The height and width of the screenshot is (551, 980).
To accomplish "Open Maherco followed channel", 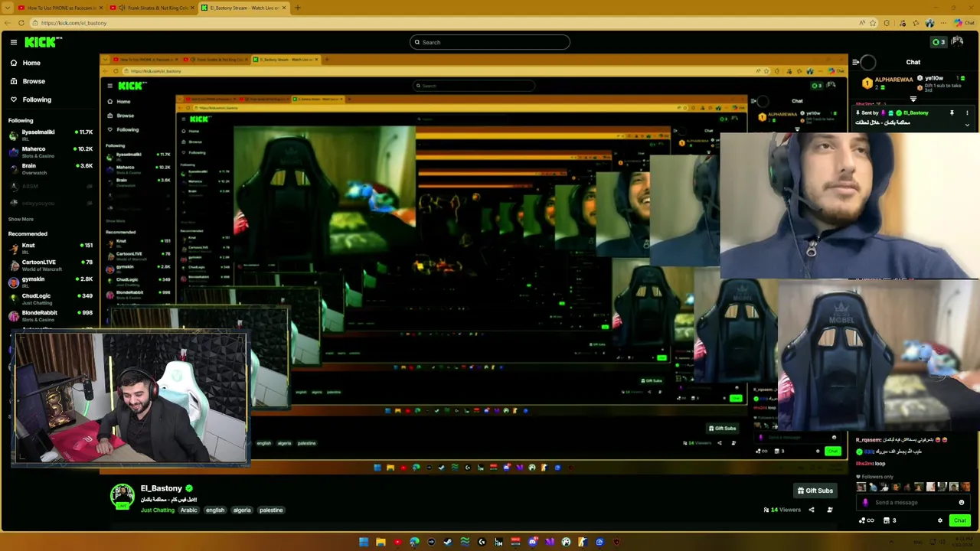I will [x=50, y=152].
